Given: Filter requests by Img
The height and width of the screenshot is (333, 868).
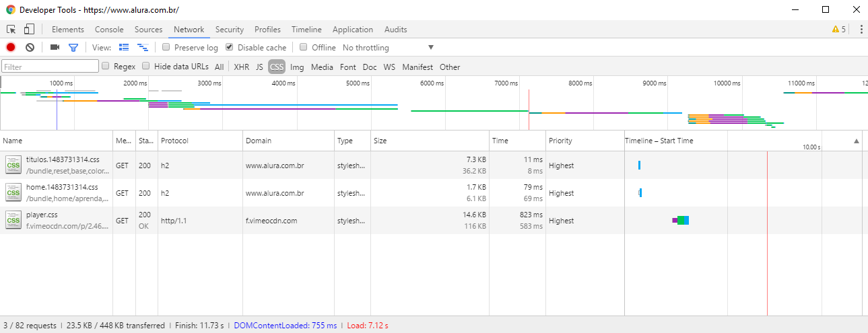Looking at the screenshot, I should point(297,67).
